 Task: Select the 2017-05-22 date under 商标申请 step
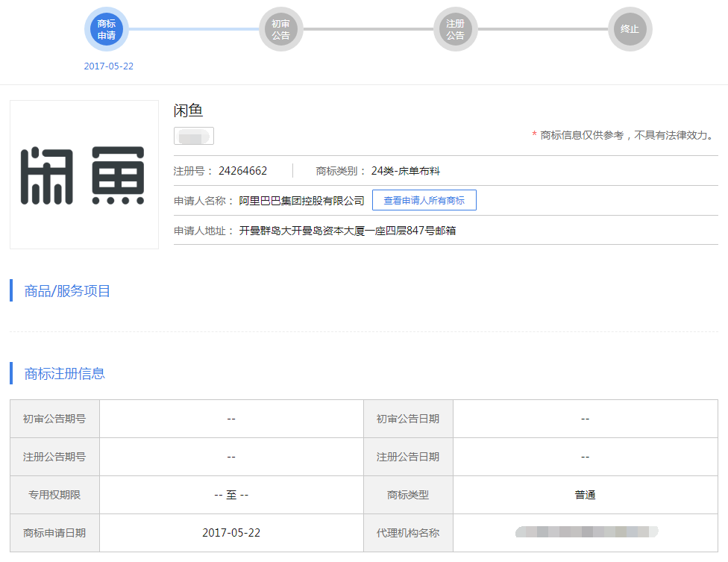click(109, 66)
